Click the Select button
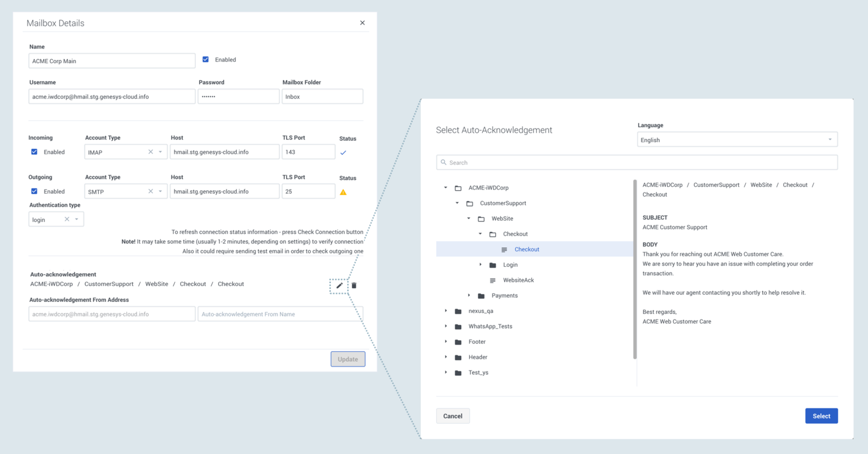 (821, 416)
